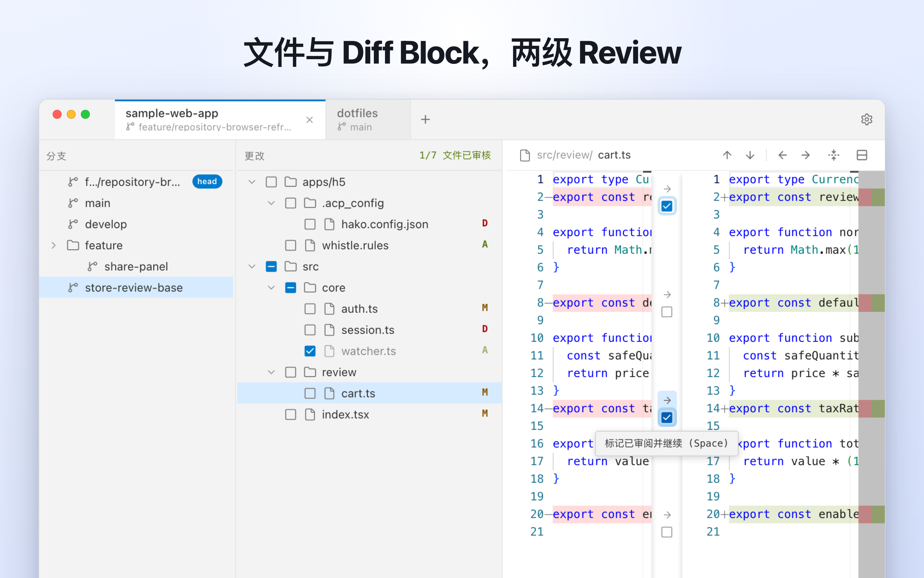Uncheck the line 14 diff block checkbox
Viewport: 924px width, 578px height.
[667, 417]
